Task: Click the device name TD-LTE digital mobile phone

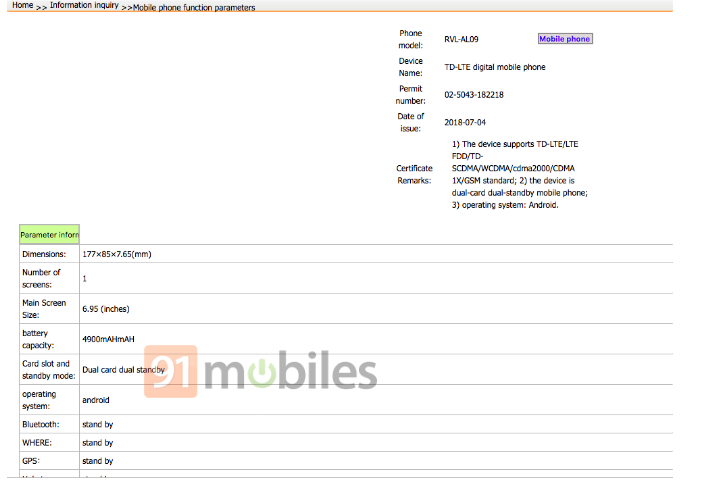Action: (495, 67)
